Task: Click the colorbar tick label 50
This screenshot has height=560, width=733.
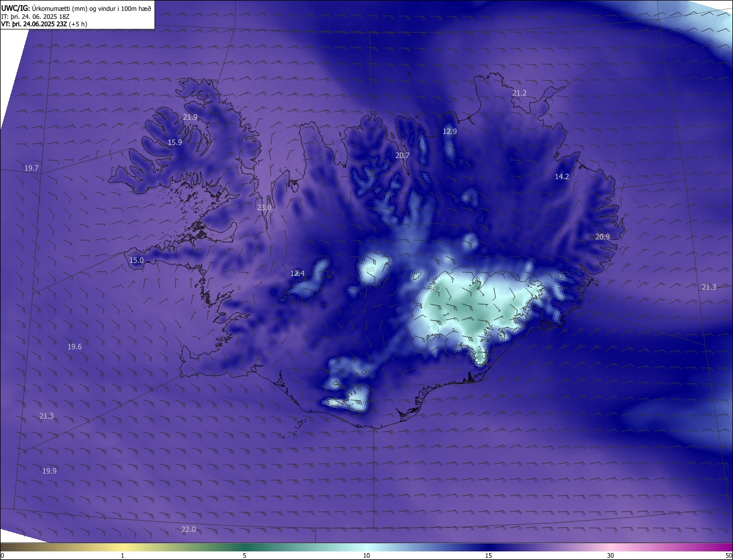Action: point(728,555)
